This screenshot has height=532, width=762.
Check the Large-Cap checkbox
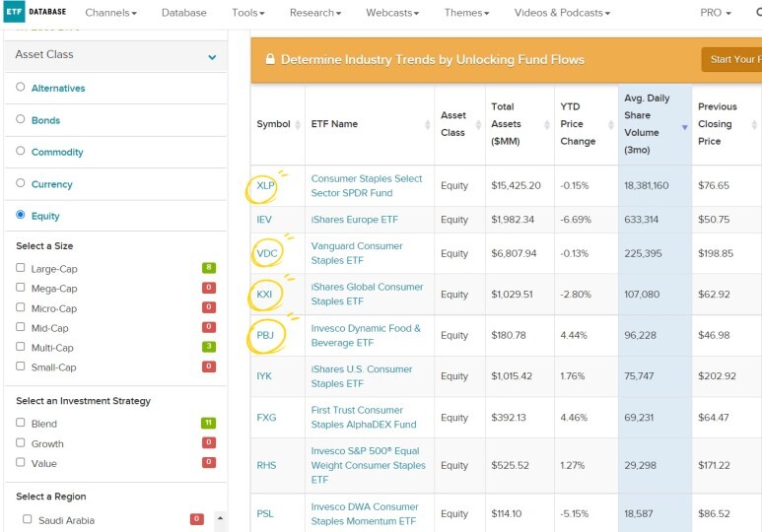(21, 268)
